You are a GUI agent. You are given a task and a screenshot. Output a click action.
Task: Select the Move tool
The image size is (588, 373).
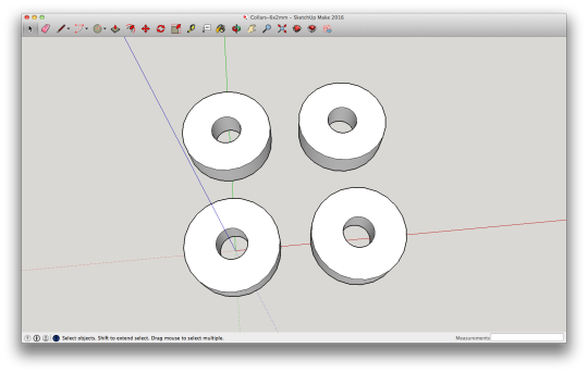click(146, 29)
